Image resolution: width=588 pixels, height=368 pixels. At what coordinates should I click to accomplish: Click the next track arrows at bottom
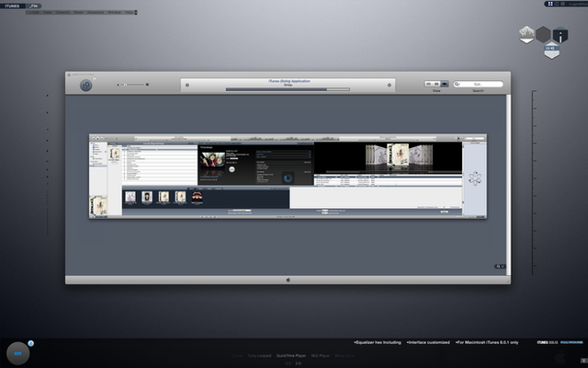click(299, 363)
